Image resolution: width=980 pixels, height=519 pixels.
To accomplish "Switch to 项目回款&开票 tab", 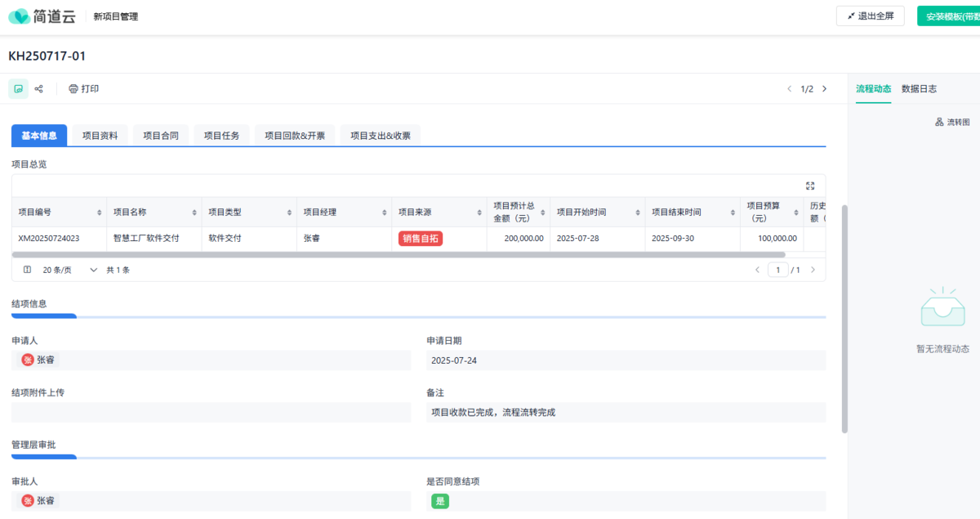I will point(295,136).
